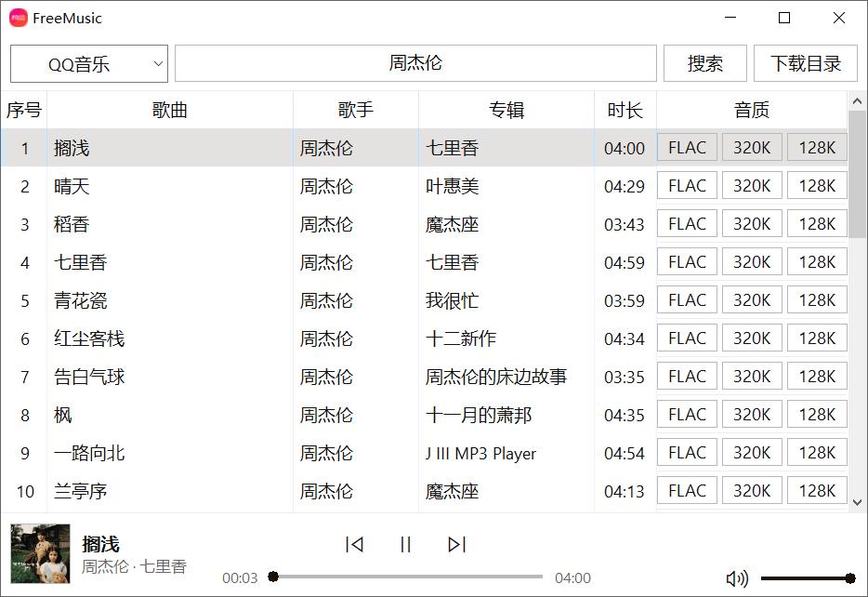Download 晴天 in 320K quality
This screenshot has width=868, height=597.
[x=752, y=186]
